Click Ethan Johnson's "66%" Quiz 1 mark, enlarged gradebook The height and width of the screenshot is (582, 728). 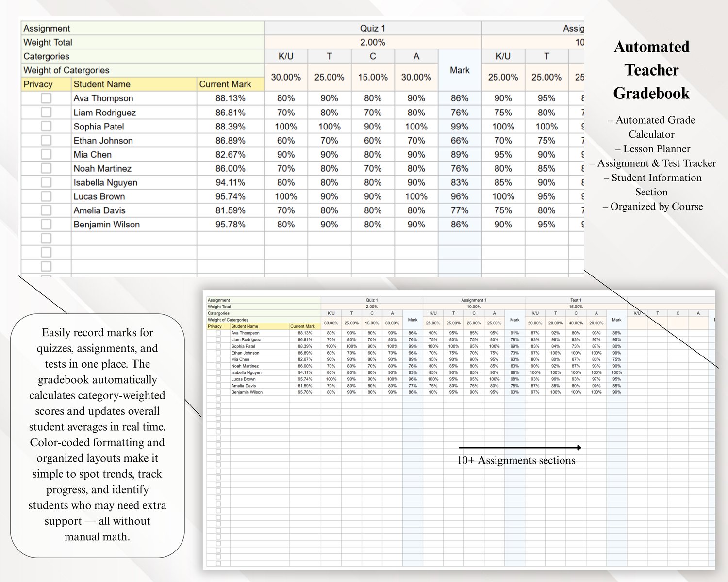point(460,141)
